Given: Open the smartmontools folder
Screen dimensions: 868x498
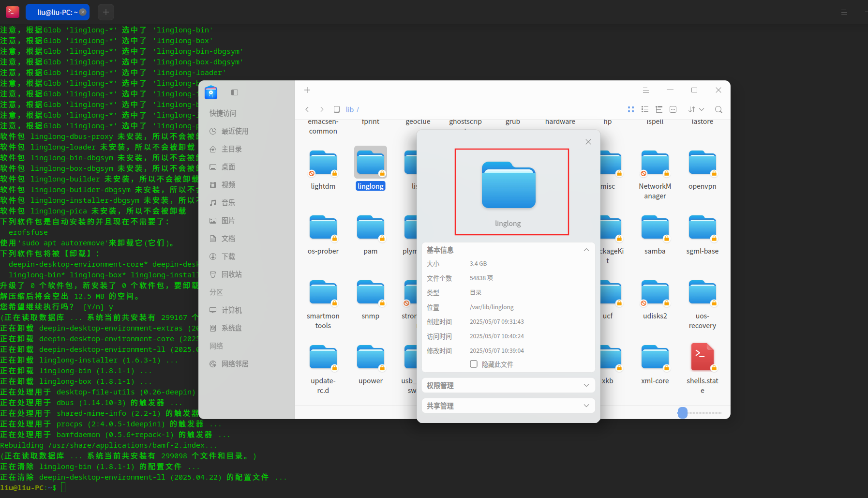Looking at the screenshot, I should pyautogui.click(x=323, y=293).
